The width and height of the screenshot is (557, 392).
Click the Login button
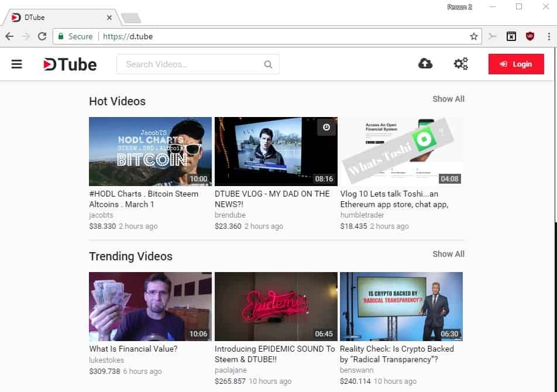[516, 64]
